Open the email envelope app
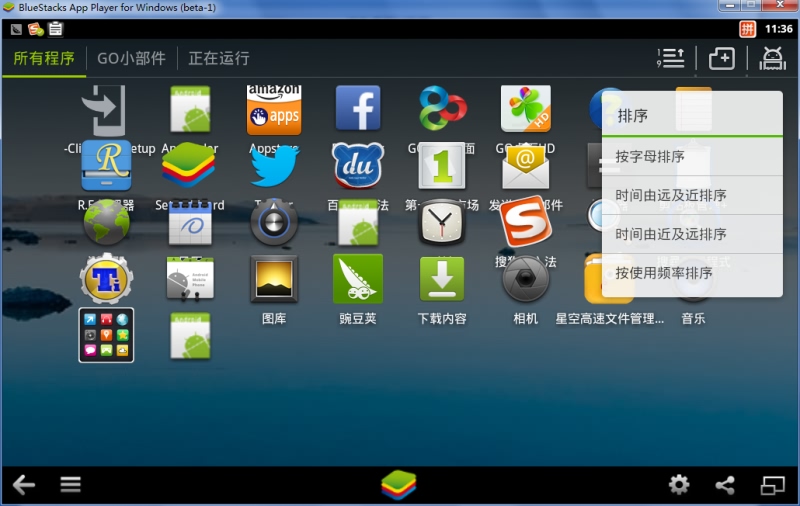Viewport: 800px width, 506px height. click(526, 167)
